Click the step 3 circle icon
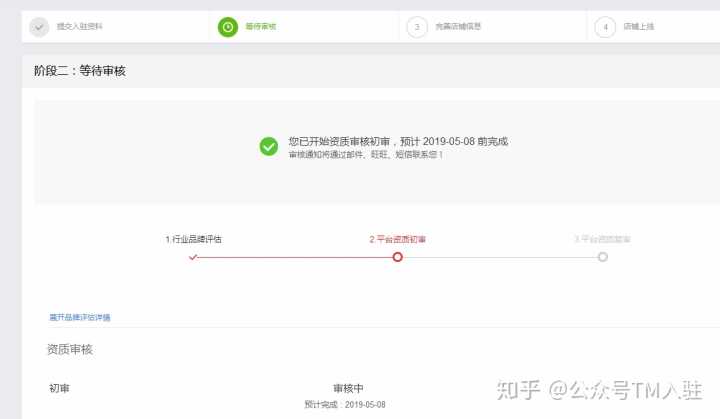Screen dimensions: 720x419 click(417, 27)
